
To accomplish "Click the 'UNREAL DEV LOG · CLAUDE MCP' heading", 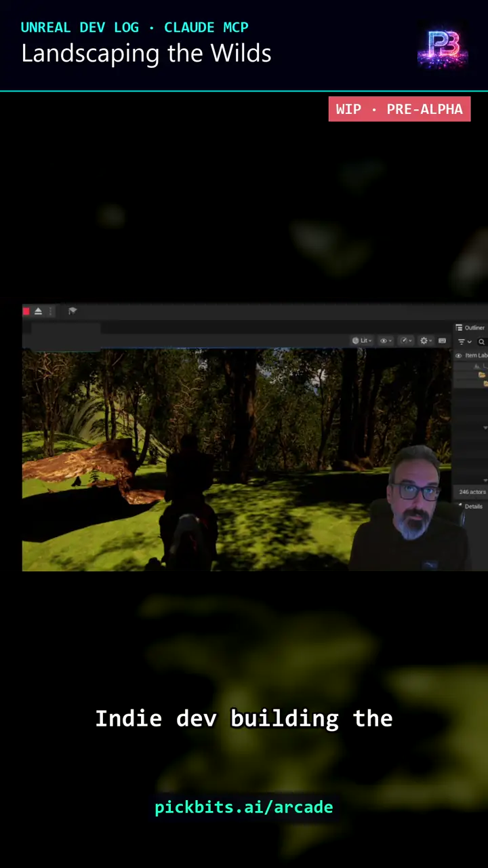I will tap(135, 27).
